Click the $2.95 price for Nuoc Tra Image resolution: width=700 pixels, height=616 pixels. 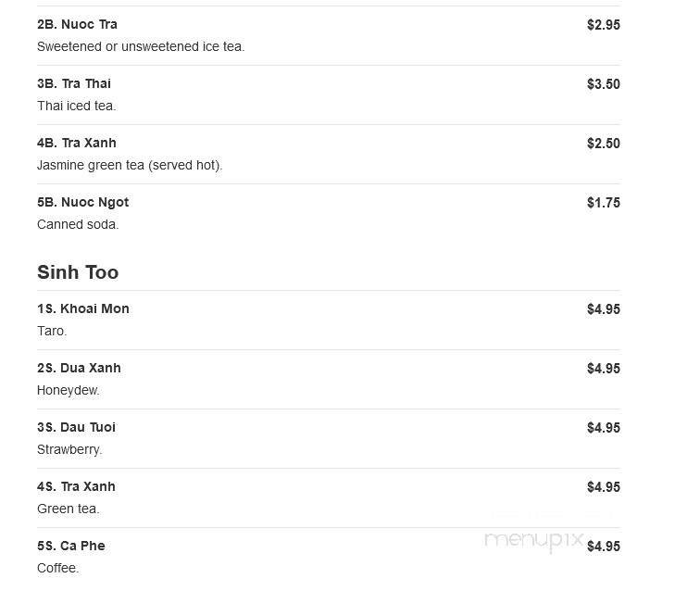pyautogui.click(x=603, y=25)
